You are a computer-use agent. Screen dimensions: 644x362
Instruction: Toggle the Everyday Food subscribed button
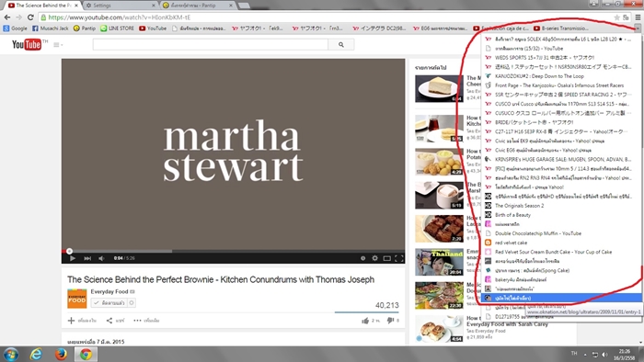109,303
